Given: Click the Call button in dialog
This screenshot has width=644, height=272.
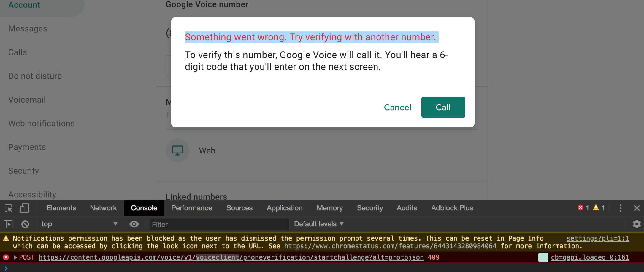Looking at the screenshot, I should pyautogui.click(x=443, y=107).
